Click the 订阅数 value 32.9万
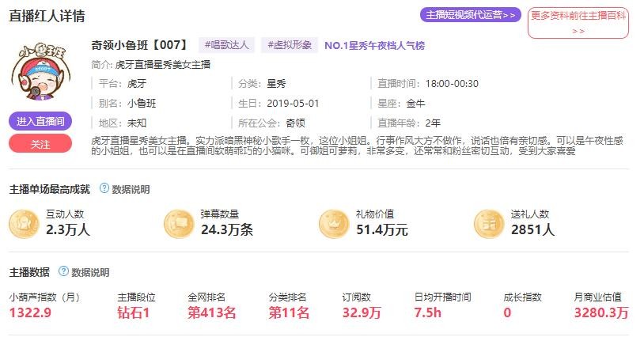The height and width of the screenshot is (337, 644). [362, 312]
